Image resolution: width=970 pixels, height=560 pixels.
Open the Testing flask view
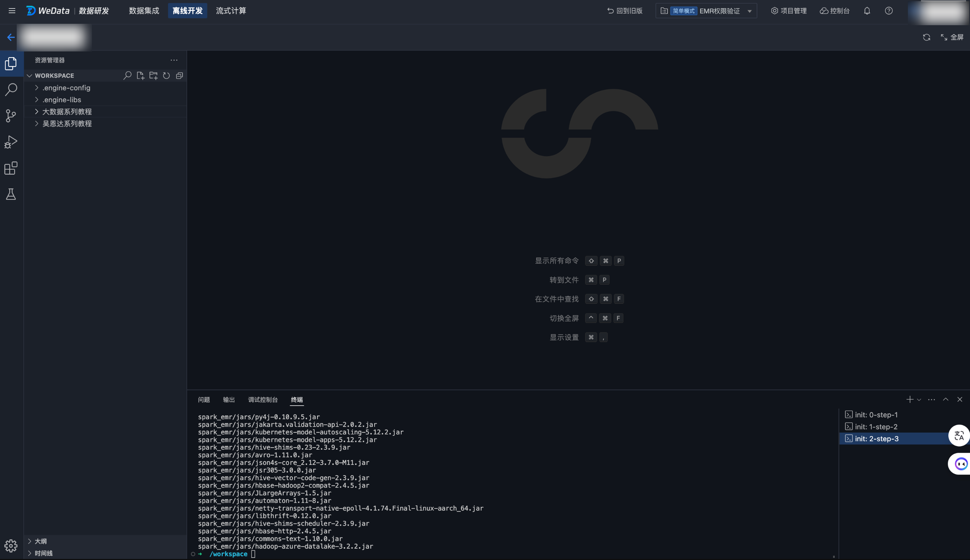[11, 194]
